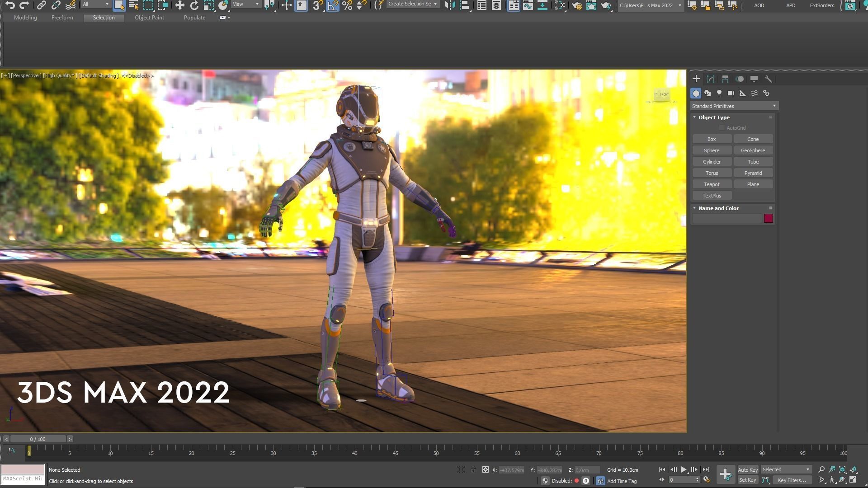
Task: Select the Select and Link tool
Action: tap(41, 5)
